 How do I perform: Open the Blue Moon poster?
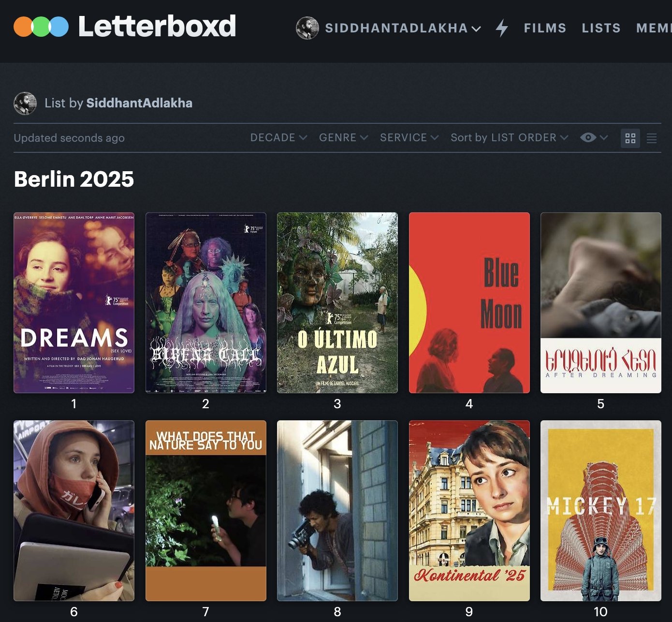click(x=469, y=303)
